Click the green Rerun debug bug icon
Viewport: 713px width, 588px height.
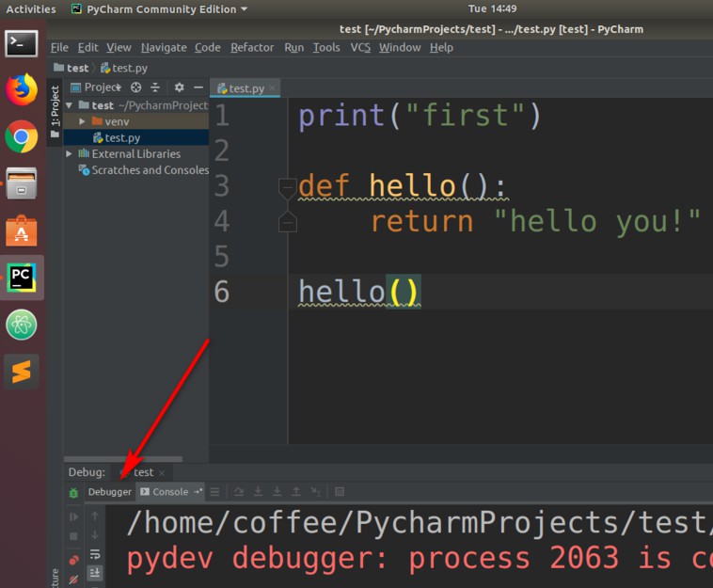pyautogui.click(x=73, y=492)
